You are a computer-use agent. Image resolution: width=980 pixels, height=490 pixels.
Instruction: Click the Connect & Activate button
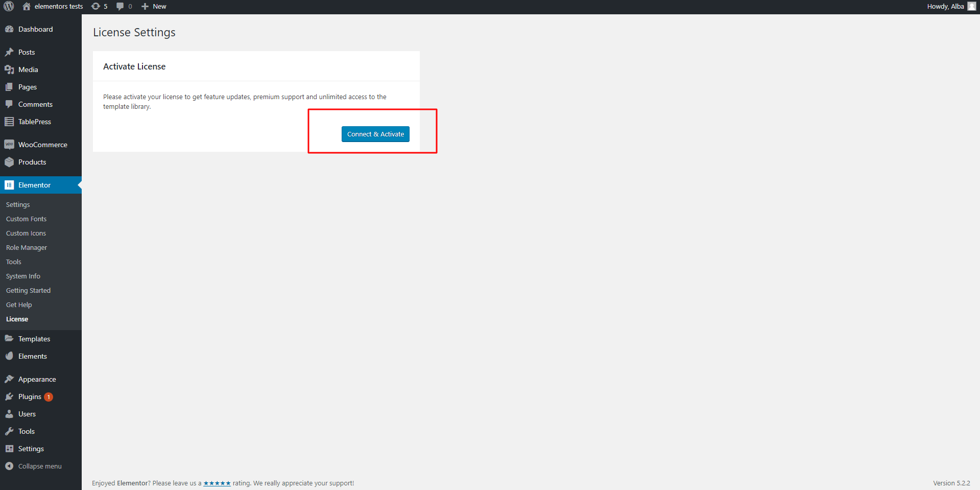click(x=375, y=134)
